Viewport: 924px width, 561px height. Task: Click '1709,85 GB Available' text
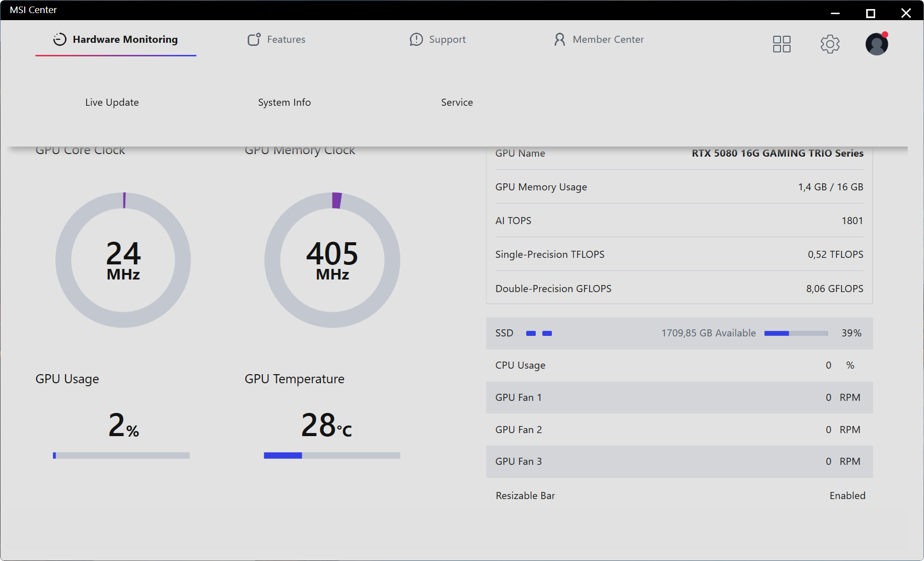(x=708, y=333)
